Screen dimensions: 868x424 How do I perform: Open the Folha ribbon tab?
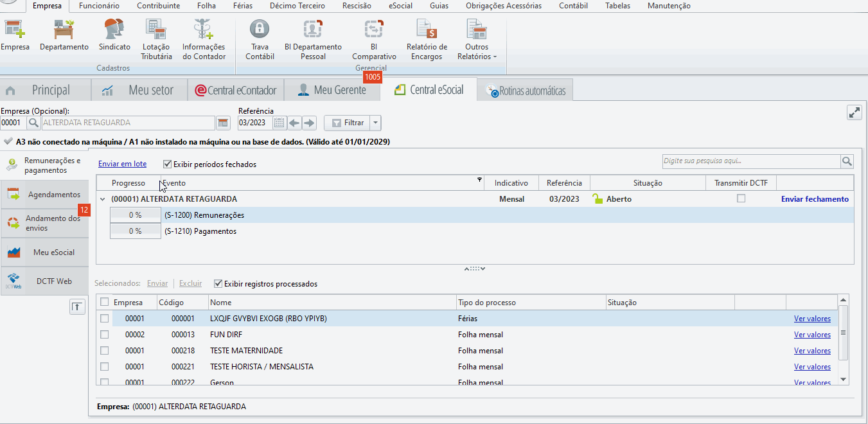[x=206, y=6]
